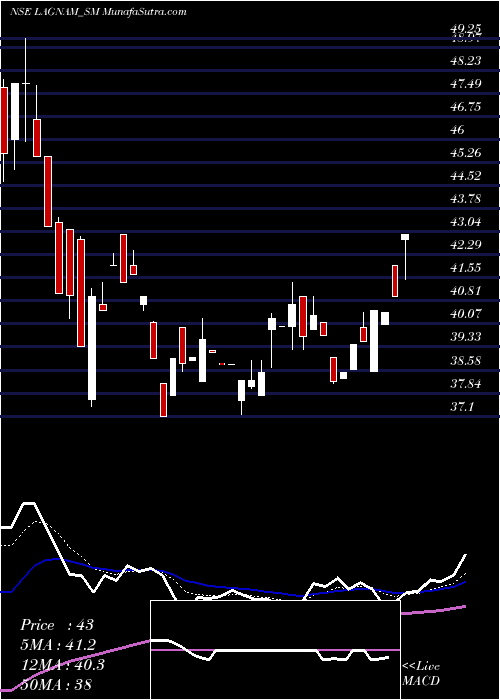Viewport: 500px width, 700px height.
Task: Click the 43.78 price axis label
Action: [x=466, y=199]
